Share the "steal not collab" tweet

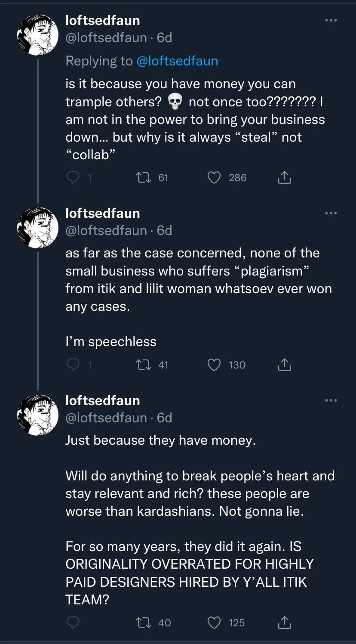click(x=284, y=177)
